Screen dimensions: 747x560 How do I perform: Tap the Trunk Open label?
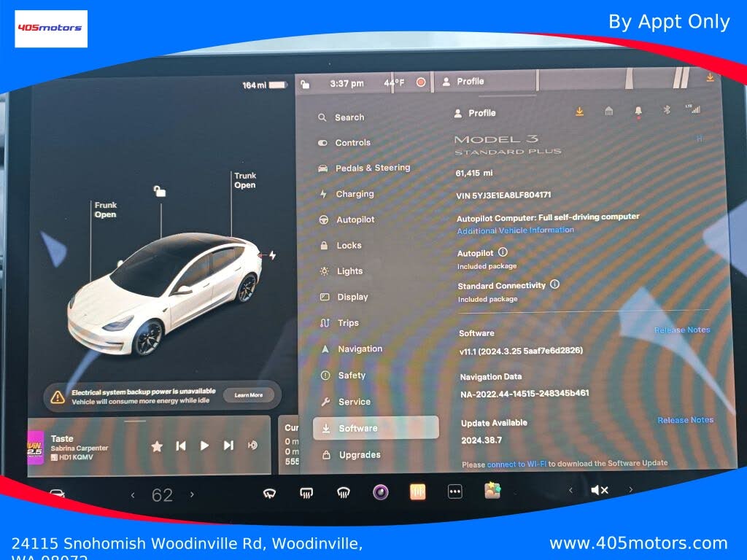[x=245, y=181]
